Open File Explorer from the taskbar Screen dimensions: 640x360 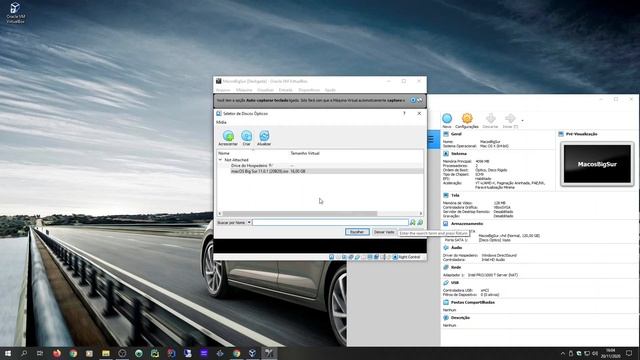(x=106, y=353)
